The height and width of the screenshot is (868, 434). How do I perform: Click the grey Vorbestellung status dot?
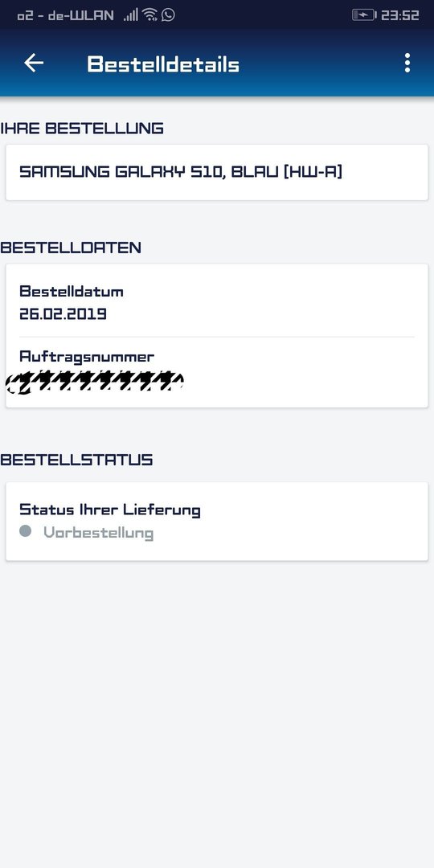[25, 531]
